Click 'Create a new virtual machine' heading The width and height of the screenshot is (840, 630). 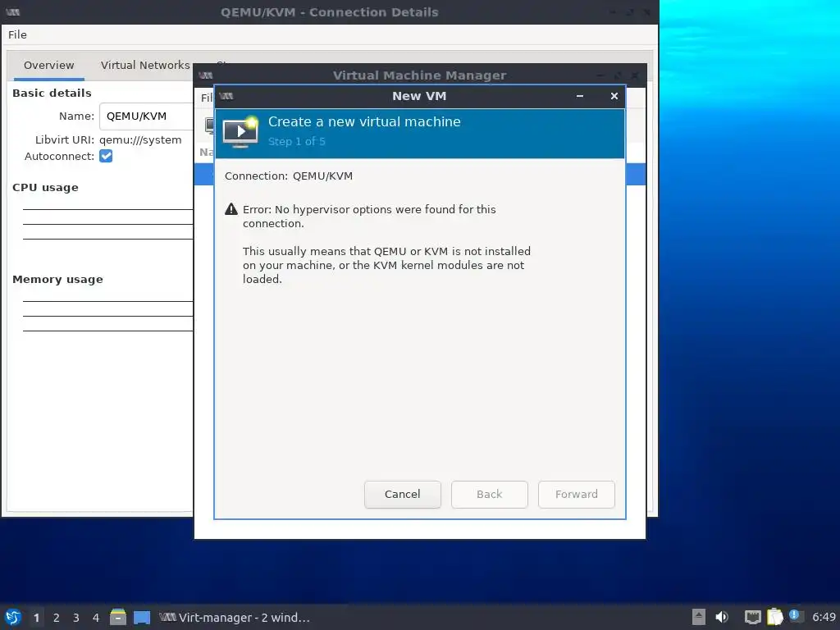(x=364, y=121)
